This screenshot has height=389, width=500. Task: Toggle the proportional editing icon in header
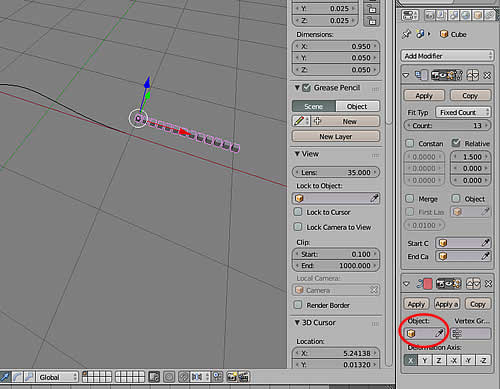click(169, 377)
